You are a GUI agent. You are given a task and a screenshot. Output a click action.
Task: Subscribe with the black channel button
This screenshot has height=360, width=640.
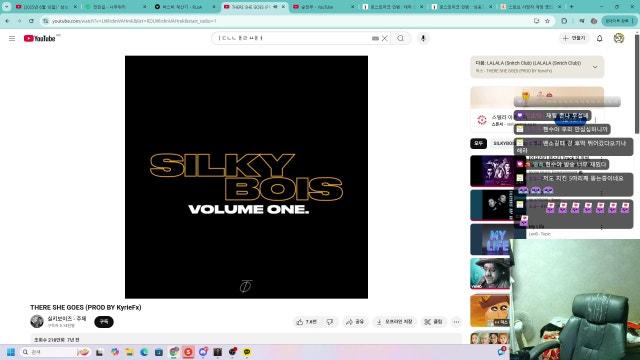[x=104, y=322]
